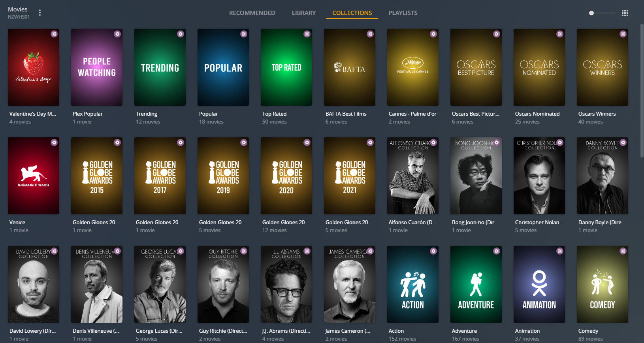Image resolution: width=644 pixels, height=343 pixels.
Task: Open the Valentine's Day collection poster
Action: [34, 67]
